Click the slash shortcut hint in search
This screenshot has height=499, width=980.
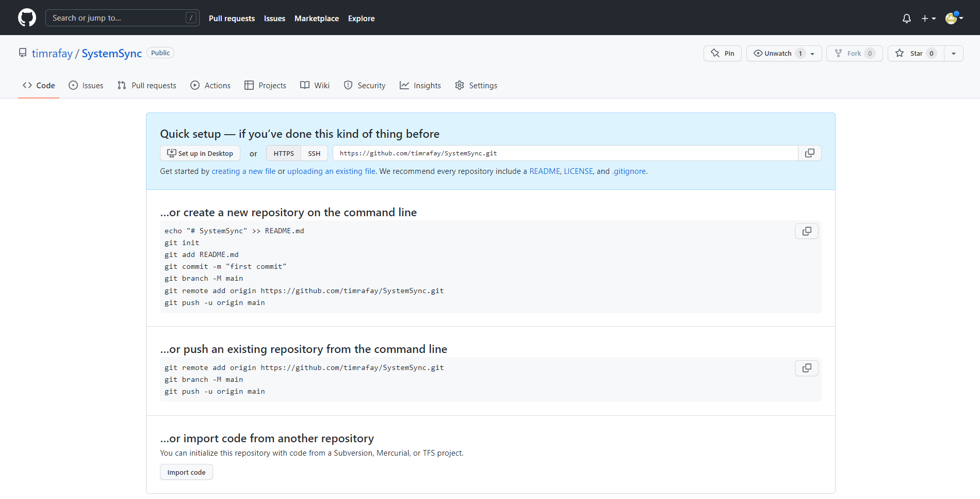pos(191,18)
